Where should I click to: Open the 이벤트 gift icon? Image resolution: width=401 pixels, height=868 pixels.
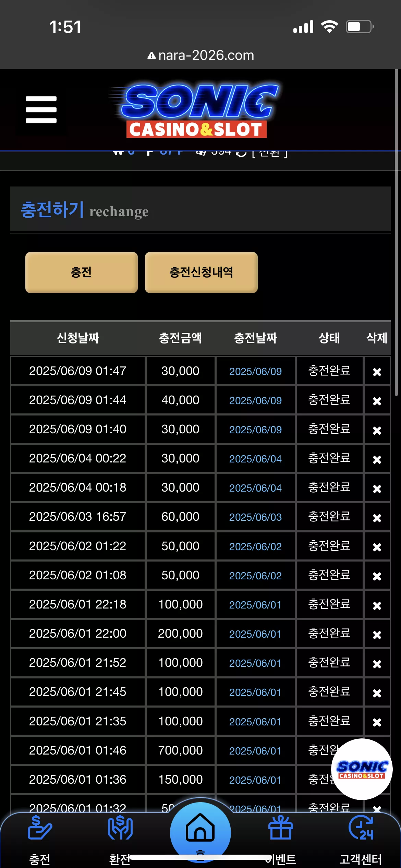(280, 828)
